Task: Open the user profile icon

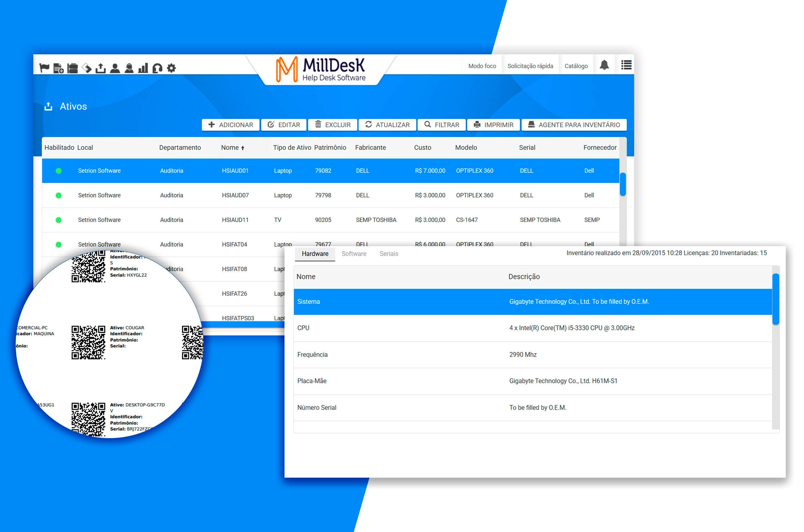Action: click(115, 68)
